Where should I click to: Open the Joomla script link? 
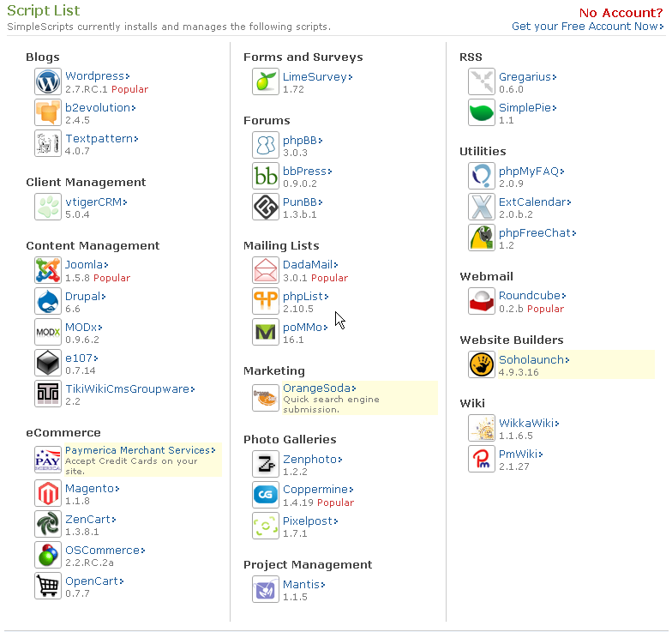point(87,264)
